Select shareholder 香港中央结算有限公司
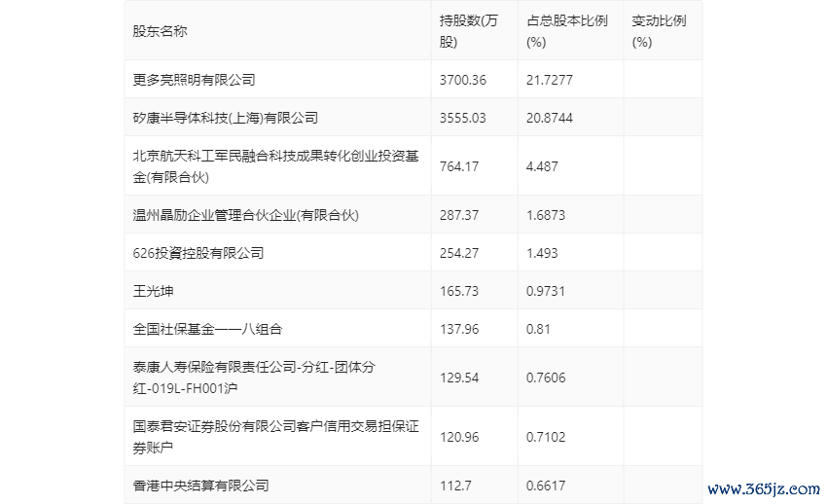 [x=201, y=486]
